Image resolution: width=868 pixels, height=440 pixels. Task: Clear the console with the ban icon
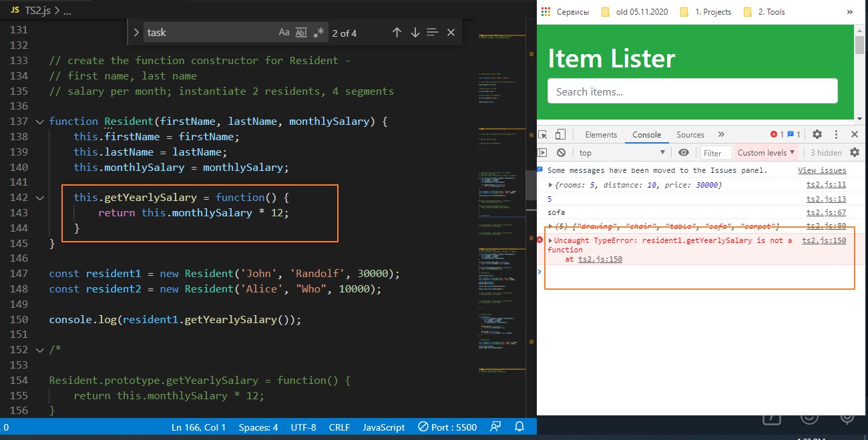(561, 152)
